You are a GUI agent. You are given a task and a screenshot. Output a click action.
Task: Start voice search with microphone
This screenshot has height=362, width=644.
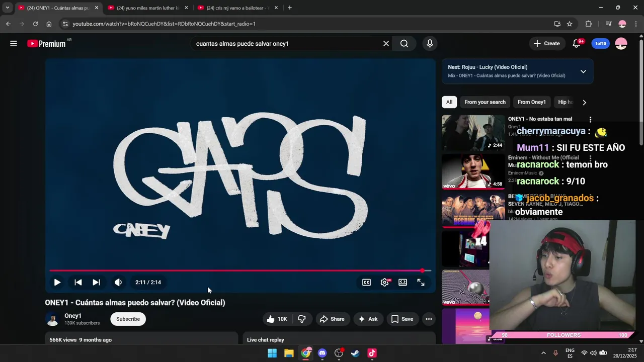pos(430,44)
